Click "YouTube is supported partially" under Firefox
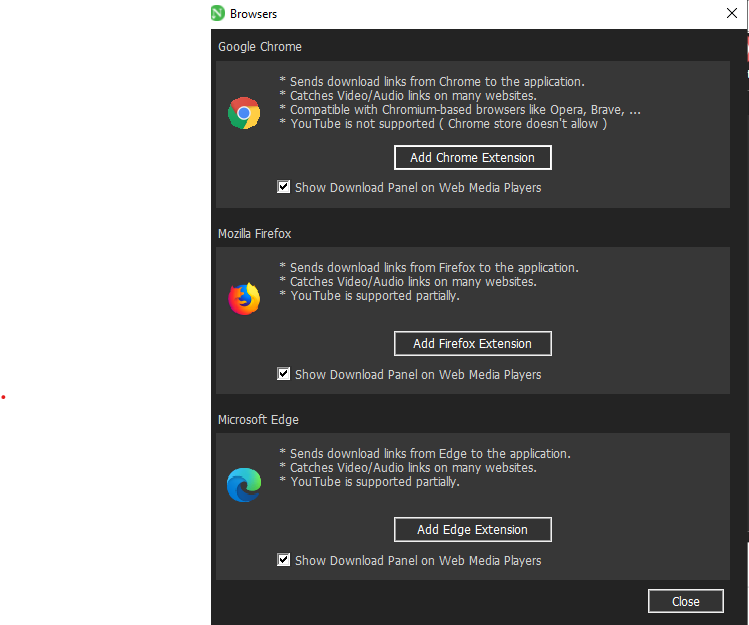The height and width of the screenshot is (625, 749). click(370, 296)
